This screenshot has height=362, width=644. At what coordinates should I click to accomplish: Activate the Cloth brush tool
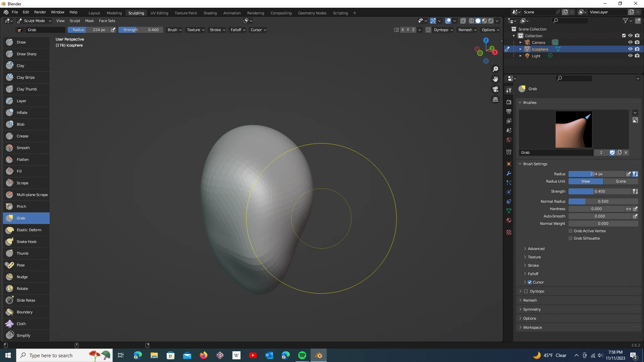tap(21, 324)
